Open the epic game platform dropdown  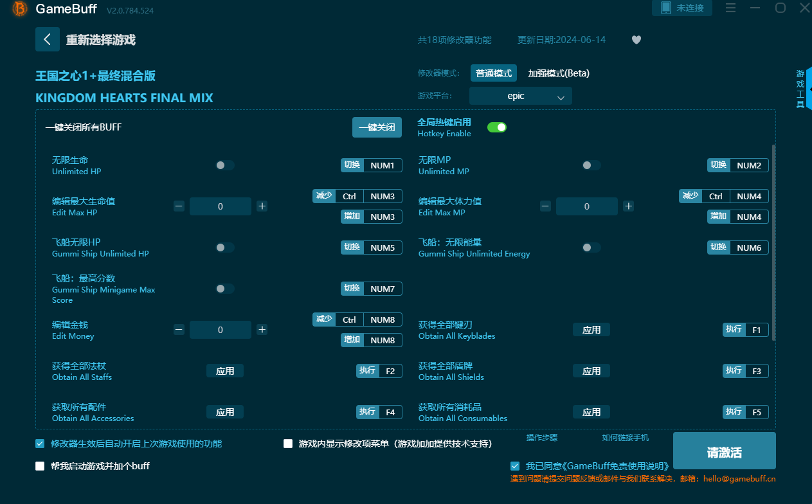tap(521, 96)
